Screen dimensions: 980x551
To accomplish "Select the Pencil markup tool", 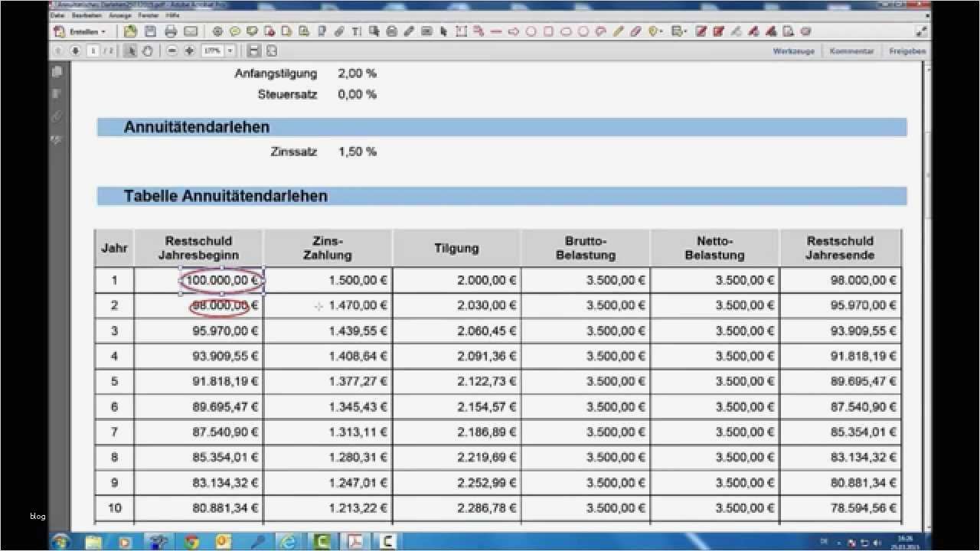I will [x=617, y=31].
